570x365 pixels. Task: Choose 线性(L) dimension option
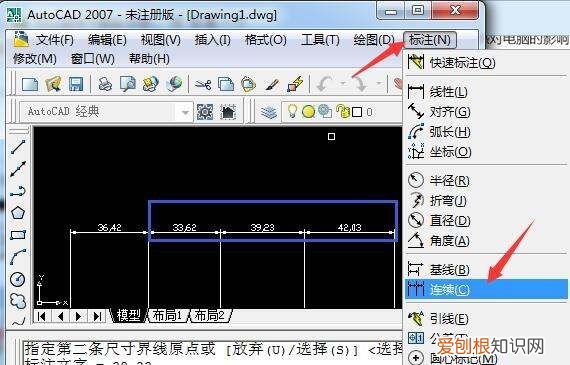click(x=486, y=92)
